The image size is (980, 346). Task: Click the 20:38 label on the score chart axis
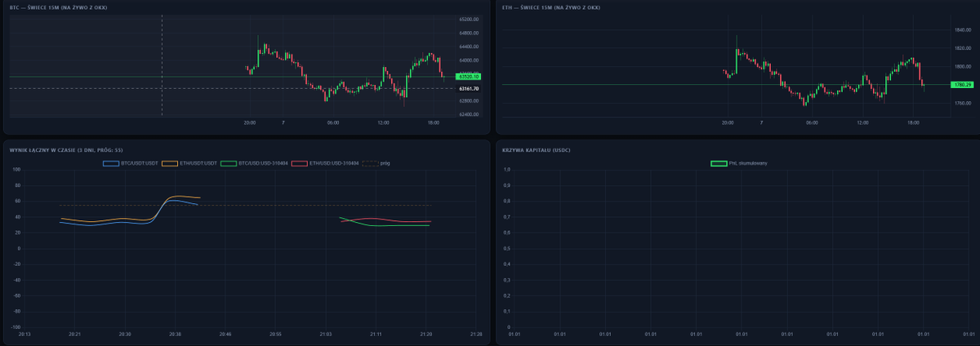pyautogui.click(x=175, y=335)
